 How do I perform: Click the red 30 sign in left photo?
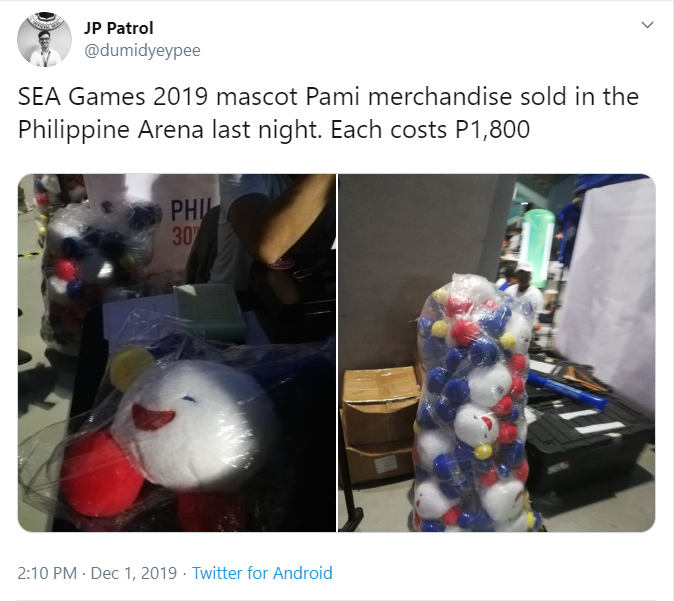[x=184, y=236]
